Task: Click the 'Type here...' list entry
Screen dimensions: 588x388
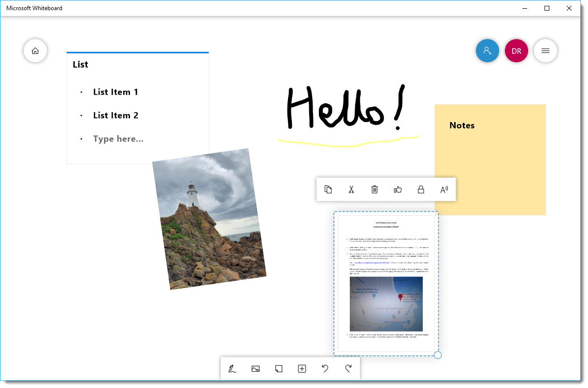Action: pos(118,139)
